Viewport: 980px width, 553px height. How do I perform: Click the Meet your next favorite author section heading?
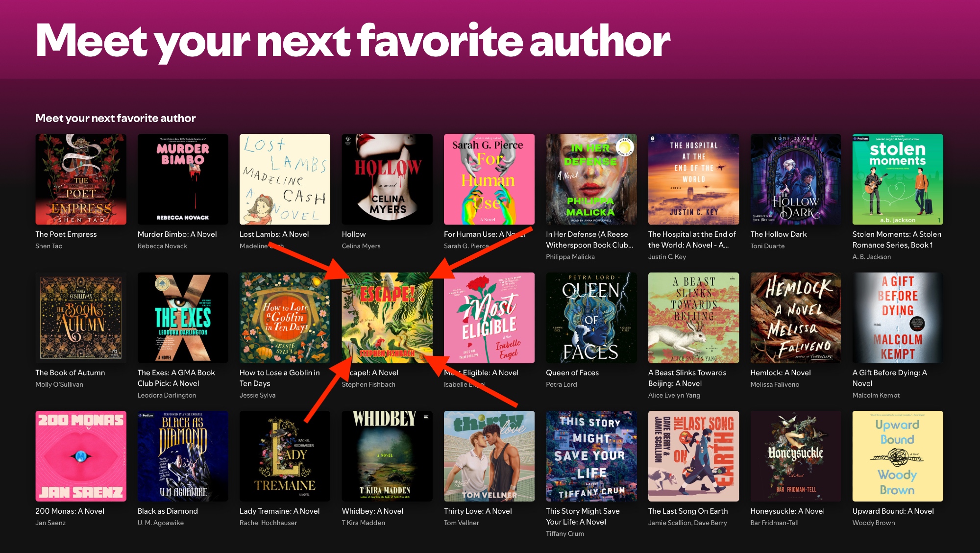tap(116, 118)
